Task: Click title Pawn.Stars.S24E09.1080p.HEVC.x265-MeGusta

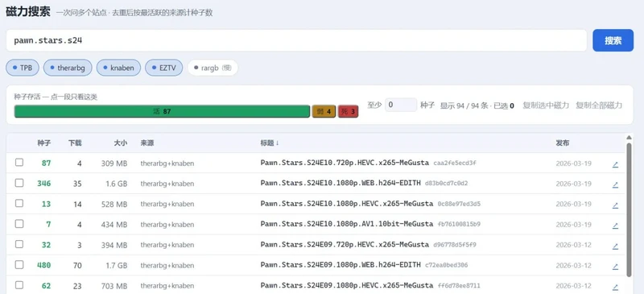Action: pos(347,285)
